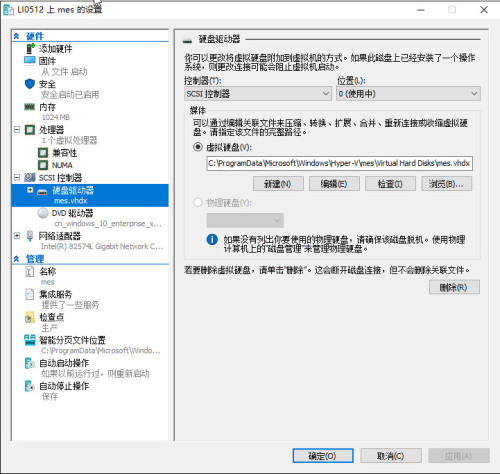Click the '1024 MB' memory value text

coord(56,117)
